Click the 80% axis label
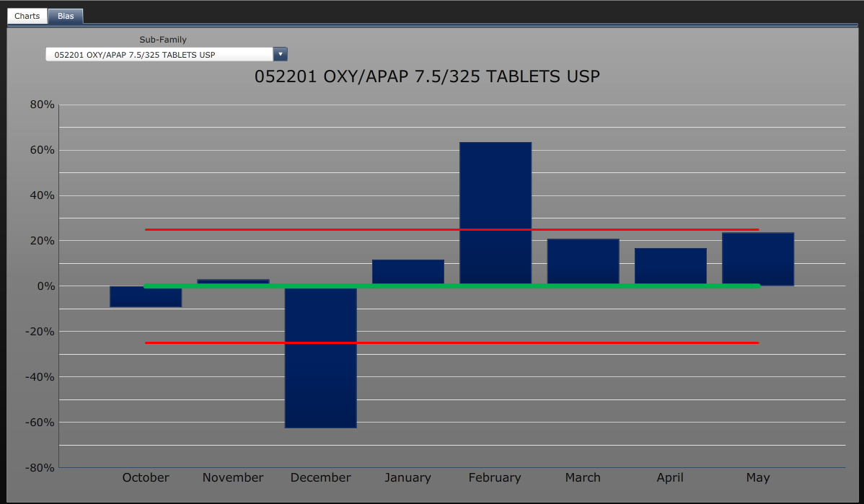The image size is (864, 504). pyautogui.click(x=41, y=104)
